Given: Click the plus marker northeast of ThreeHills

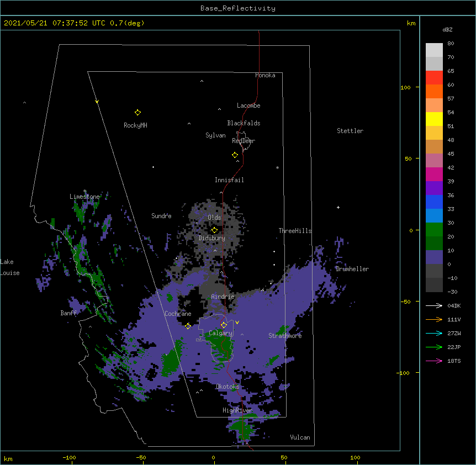Looking at the screenshot, I should tap(338, 207).
